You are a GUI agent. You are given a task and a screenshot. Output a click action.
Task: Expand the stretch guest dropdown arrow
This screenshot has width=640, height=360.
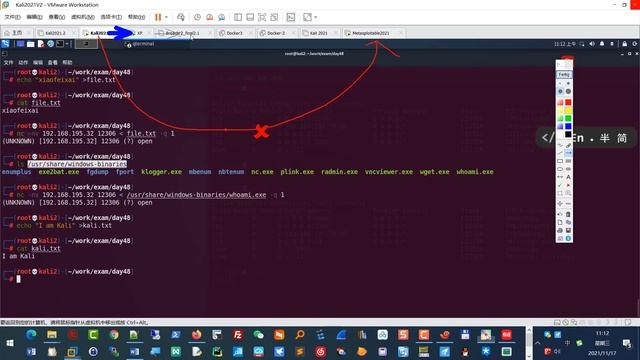[316, 17]
